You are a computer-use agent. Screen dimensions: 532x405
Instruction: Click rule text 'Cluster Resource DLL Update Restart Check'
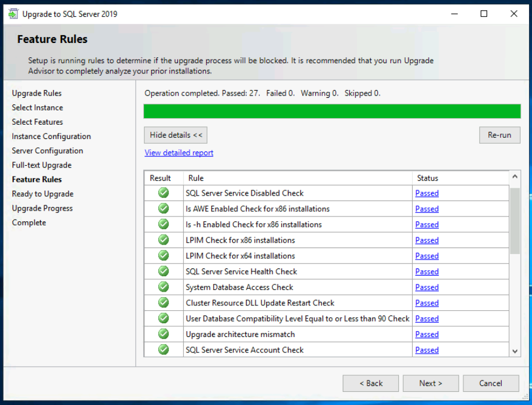(260, 303)
